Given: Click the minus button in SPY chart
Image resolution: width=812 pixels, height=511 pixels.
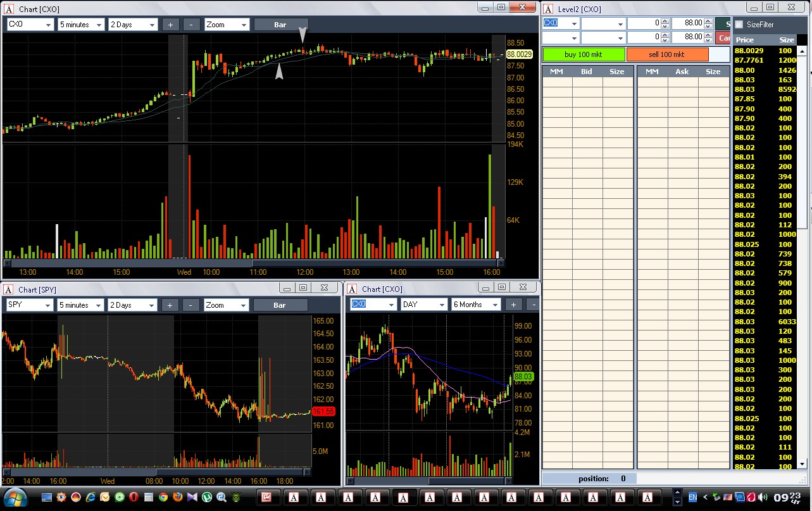Looking at the screenshot, I should pyautogui.click(x=191, y=305).
